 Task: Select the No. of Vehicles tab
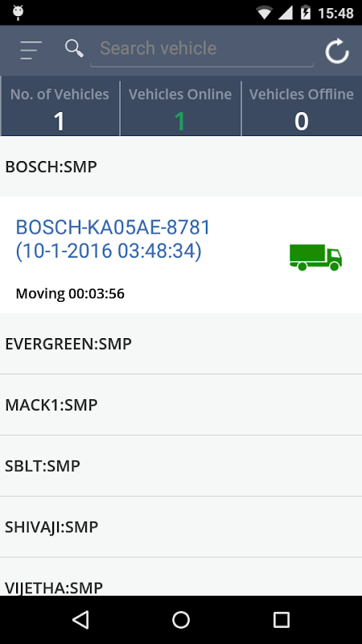click(60, 109)
